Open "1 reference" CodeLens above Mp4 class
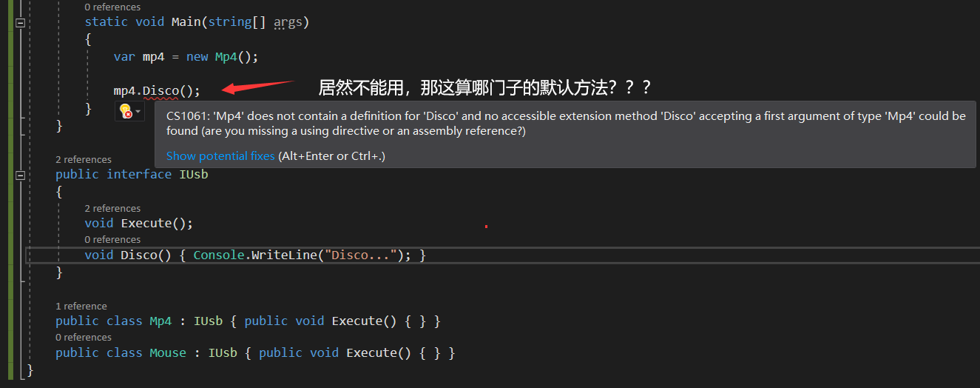The image size is (980, 388). [x=81, y=306]
